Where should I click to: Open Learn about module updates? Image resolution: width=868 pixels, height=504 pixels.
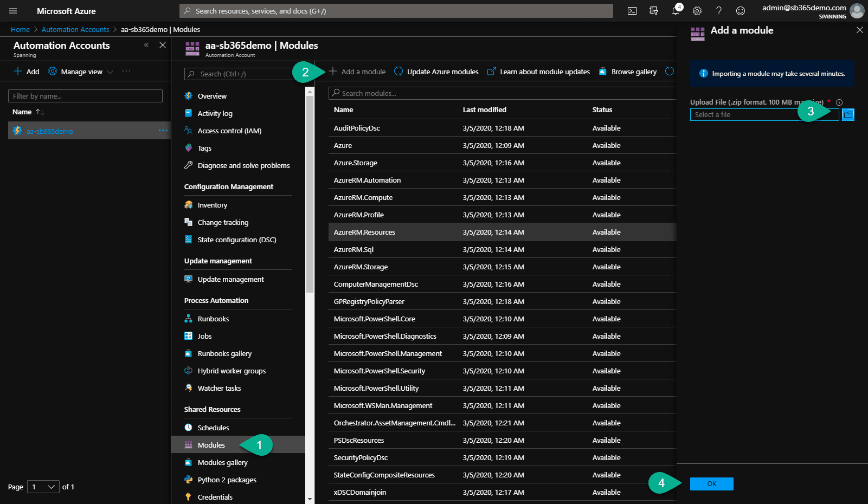click(544, 71)
